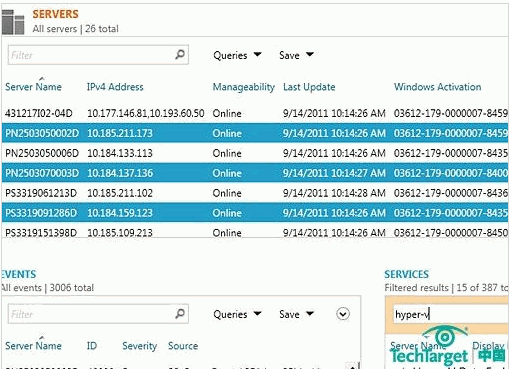Viewport: 509px width, 369px height.
Task: Click the Servers tile icon
Action: [x=13, y=22]
